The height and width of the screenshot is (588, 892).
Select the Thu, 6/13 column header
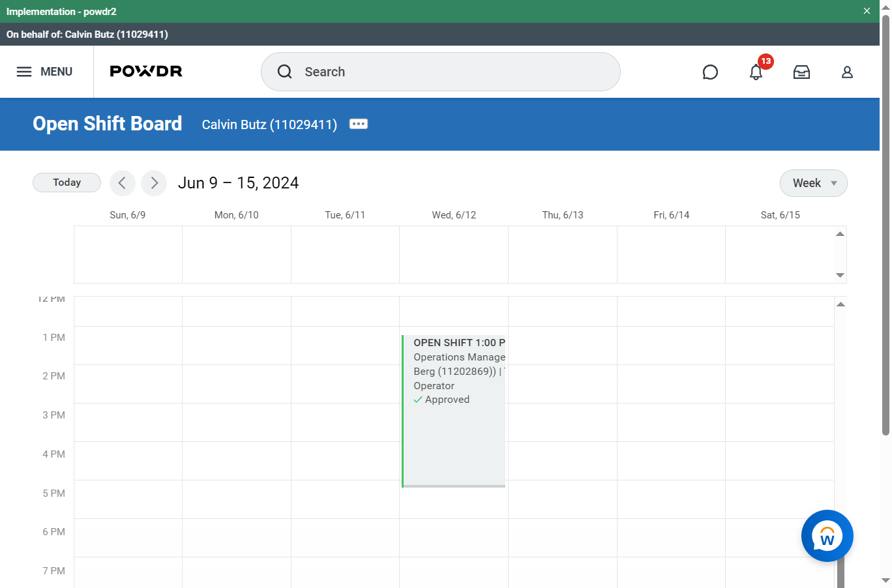click(x=563, y=215)
